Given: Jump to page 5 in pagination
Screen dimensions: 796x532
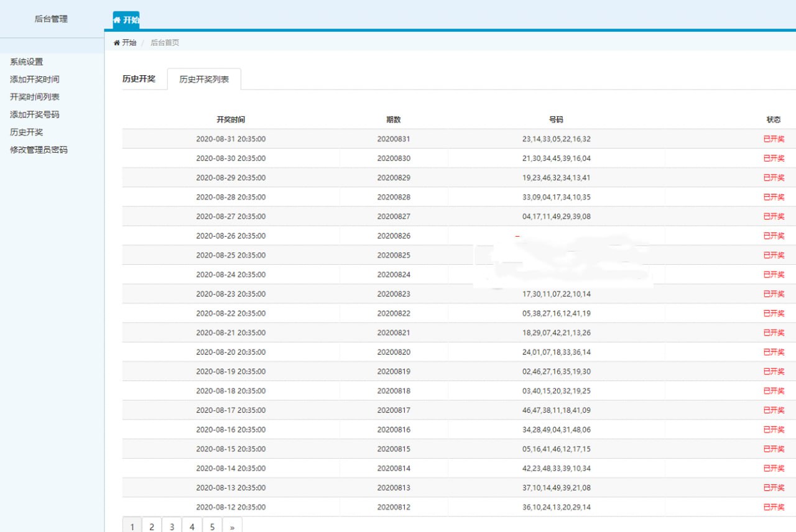Looking at the screenshot, I should 212,526.
